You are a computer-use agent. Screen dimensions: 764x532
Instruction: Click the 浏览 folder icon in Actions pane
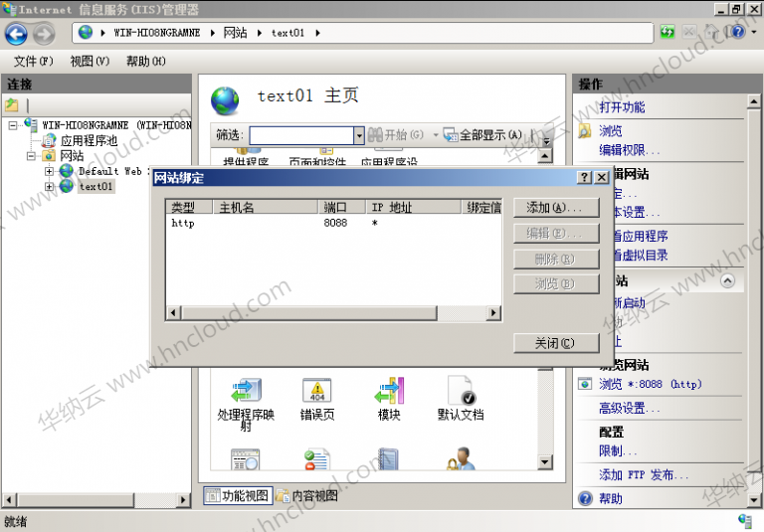pyautogui.click(x=585, y=130)
